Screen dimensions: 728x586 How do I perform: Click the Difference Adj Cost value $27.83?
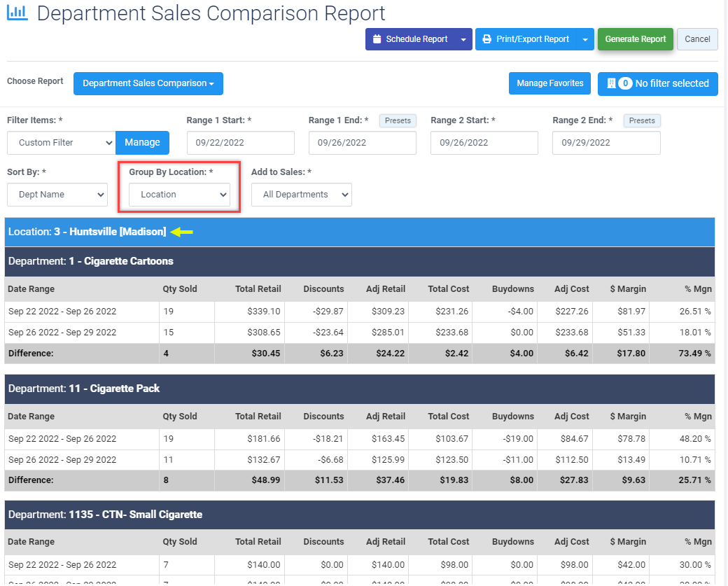(x=574, y=480)
